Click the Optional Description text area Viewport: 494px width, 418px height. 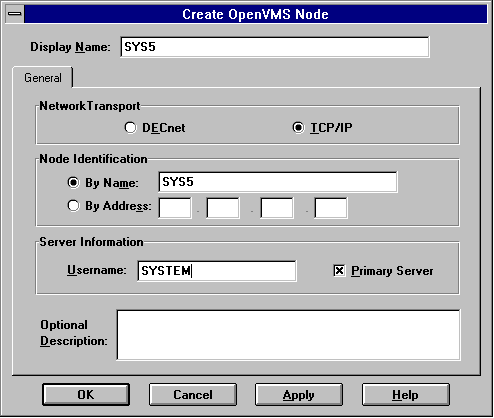coord(288,335)
